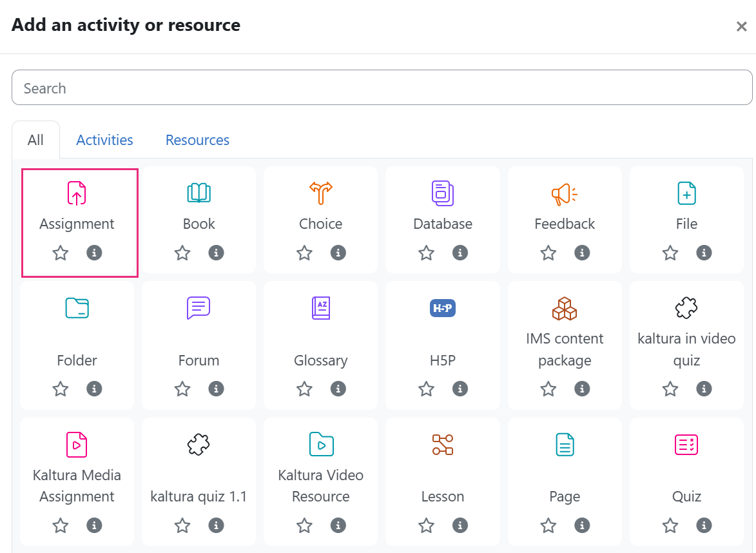Click the Lesson activity icon

point(443,445)
